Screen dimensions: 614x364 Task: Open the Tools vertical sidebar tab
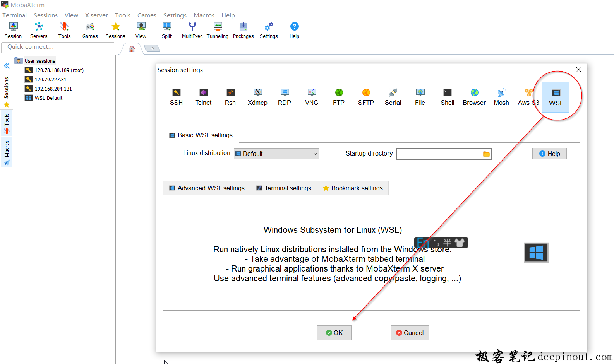coord(7,123)
